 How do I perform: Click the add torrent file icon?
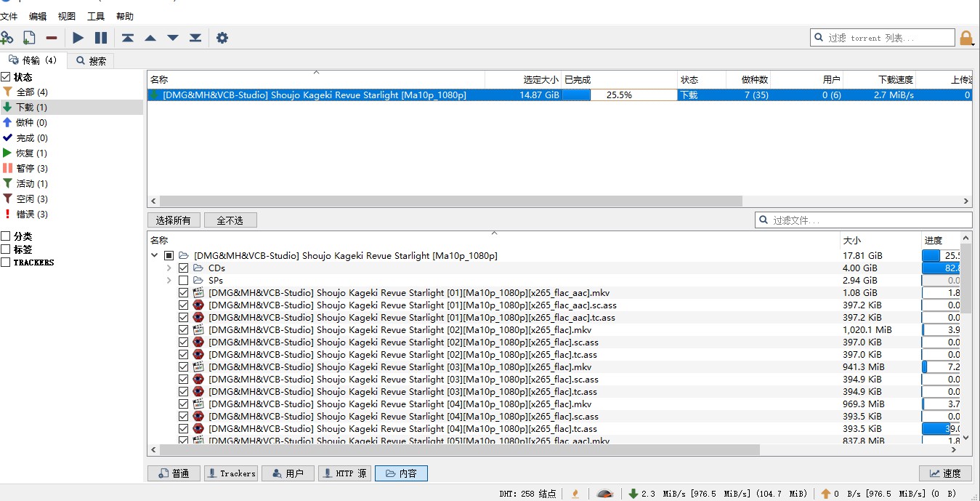(x=29, y=38)
